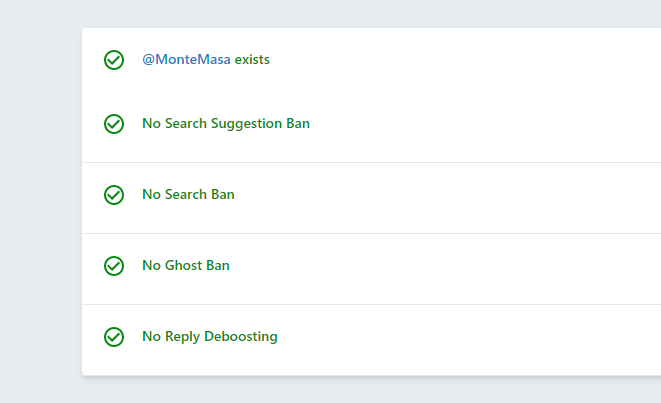661x403 pixels.
Task: Select the No Search Ban result text
Action: tap(188, 194)
